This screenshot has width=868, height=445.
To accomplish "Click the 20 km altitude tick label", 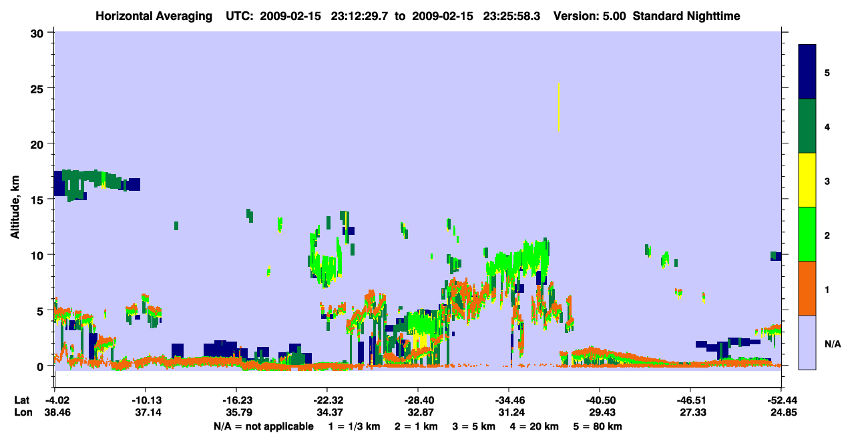I will pos(38,144).
